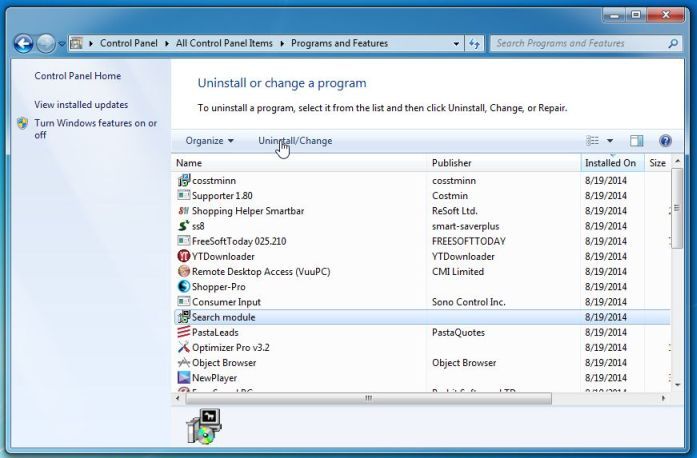
Task: Select the Object Browser program icon
Action: tap(184, 362)
